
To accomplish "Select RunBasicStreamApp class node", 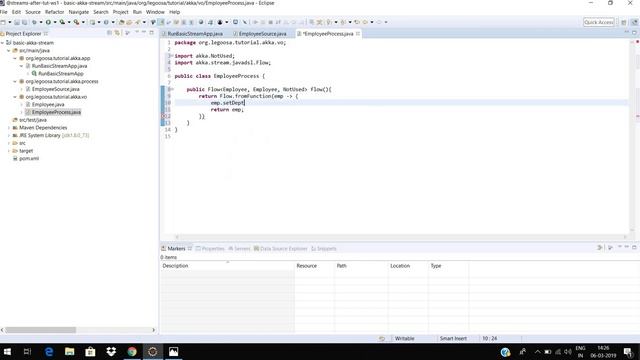I will pos(61,74).
